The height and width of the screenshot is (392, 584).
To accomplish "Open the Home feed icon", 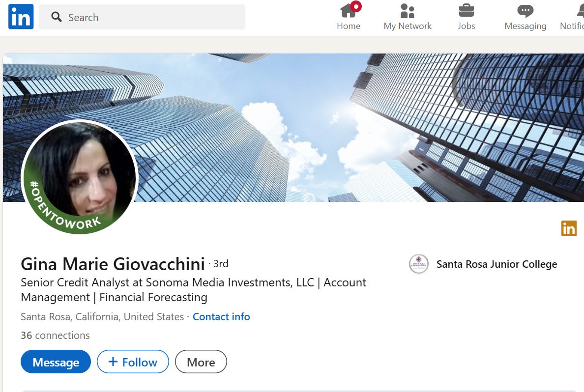I will pyautogui.click(x=349, y=10).
